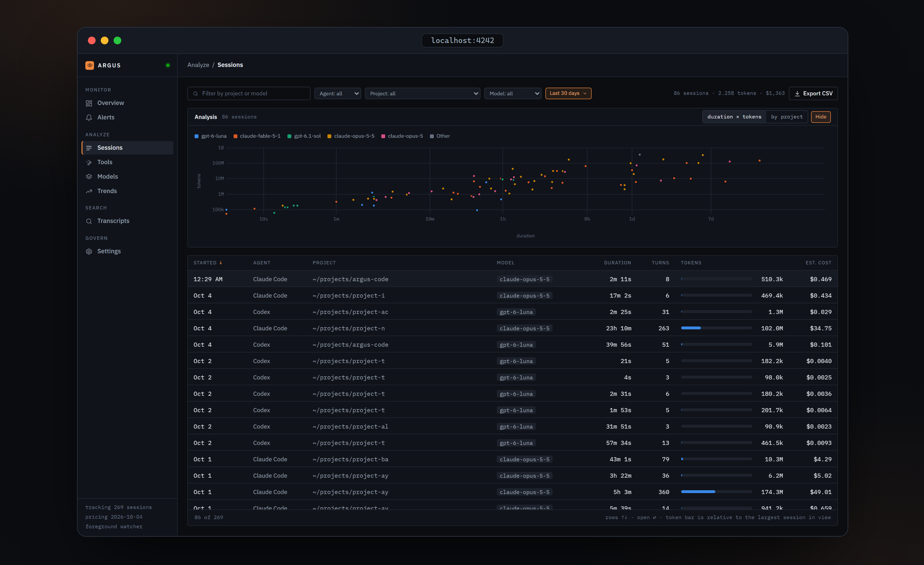
Task: Sort by the Duration column header
Action: (x=617, y=263)
